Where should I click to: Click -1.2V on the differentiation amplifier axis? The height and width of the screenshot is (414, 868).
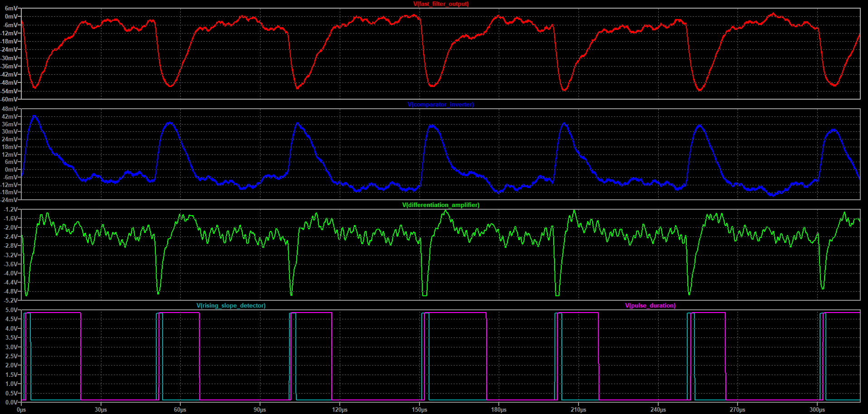click(x=10, y=210)
